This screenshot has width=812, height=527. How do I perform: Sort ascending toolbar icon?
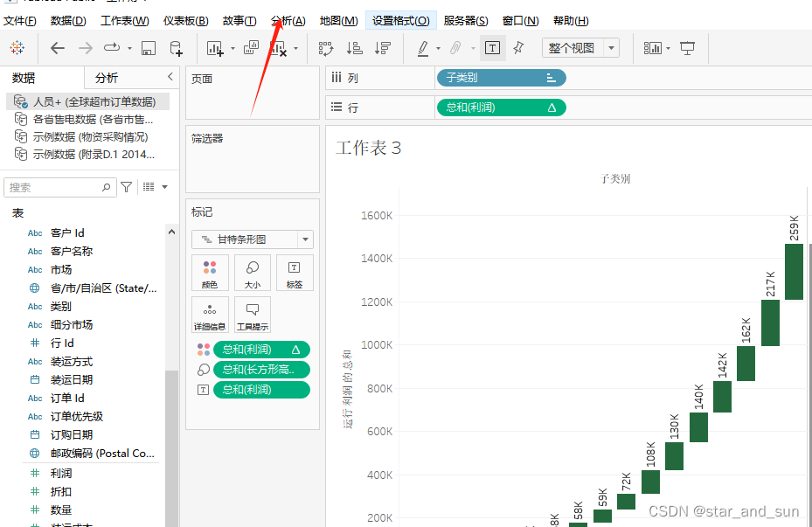point(354,48)
